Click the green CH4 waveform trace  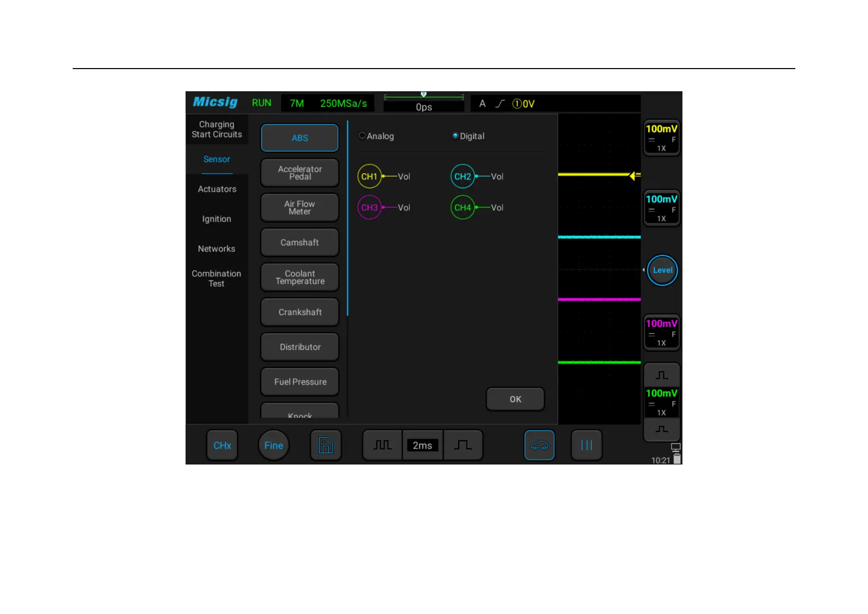click(599, 362)
